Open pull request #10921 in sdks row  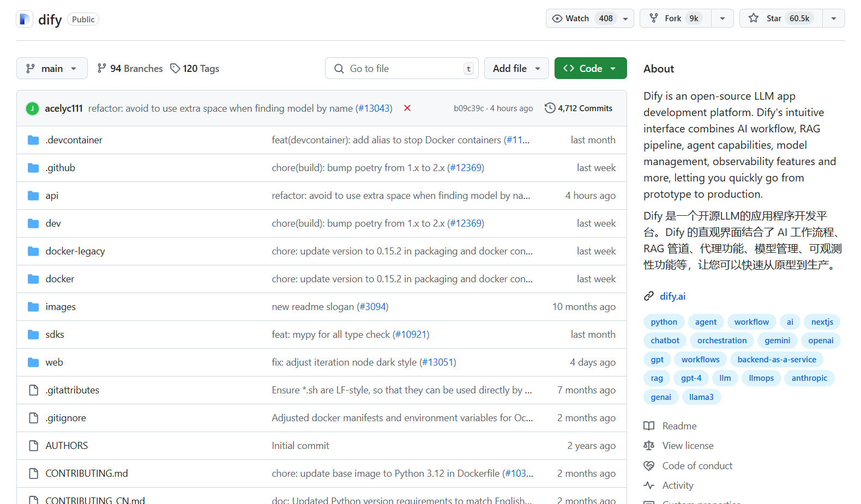coord(411,335)
